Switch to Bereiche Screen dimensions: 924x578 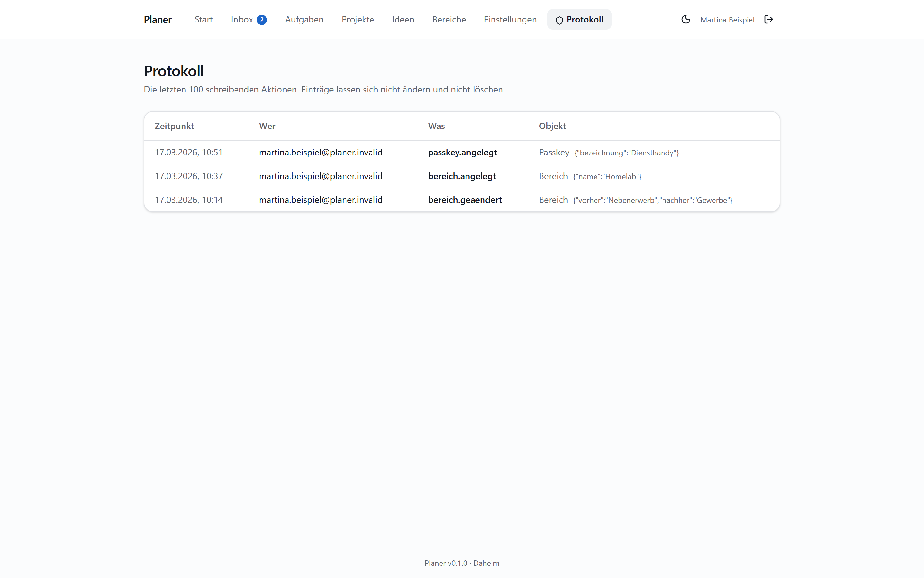(x=449, y=20)
